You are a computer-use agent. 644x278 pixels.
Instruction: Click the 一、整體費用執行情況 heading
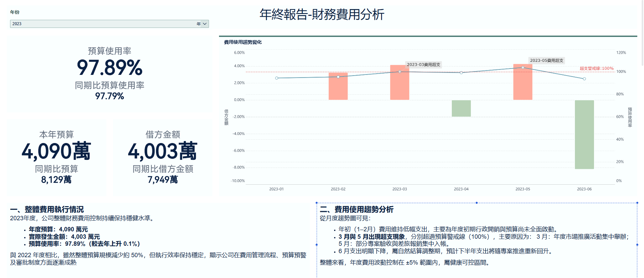(x=47, y=210)
